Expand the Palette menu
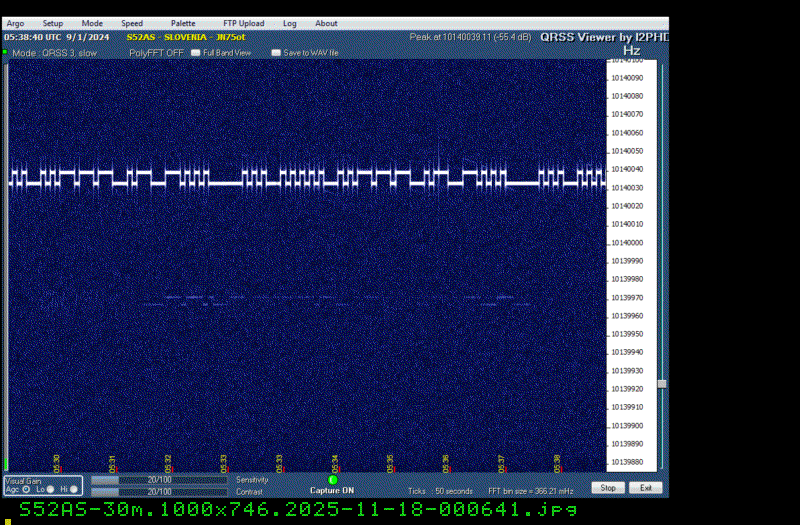The height and width of the screenshot is (525, 800). pyautogui.click(x=183, y=23)
